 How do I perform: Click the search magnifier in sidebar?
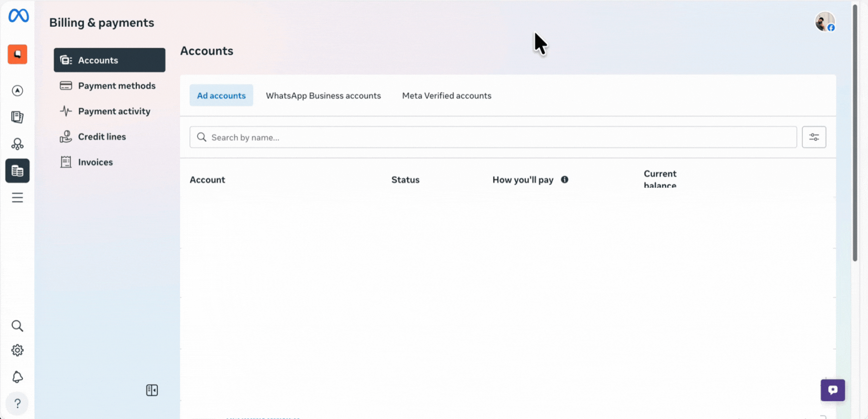[18, 326]
